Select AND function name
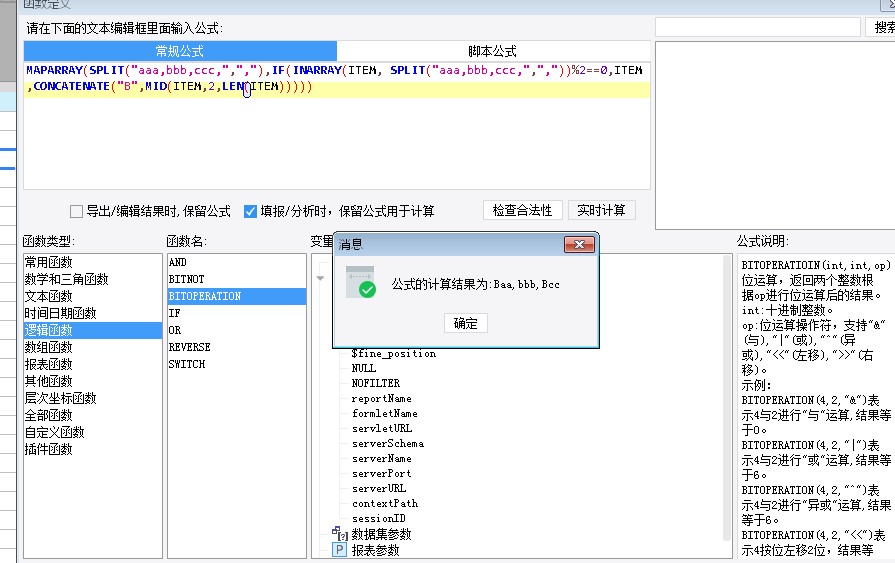895x563 pixels. click(x=237, y=262)
